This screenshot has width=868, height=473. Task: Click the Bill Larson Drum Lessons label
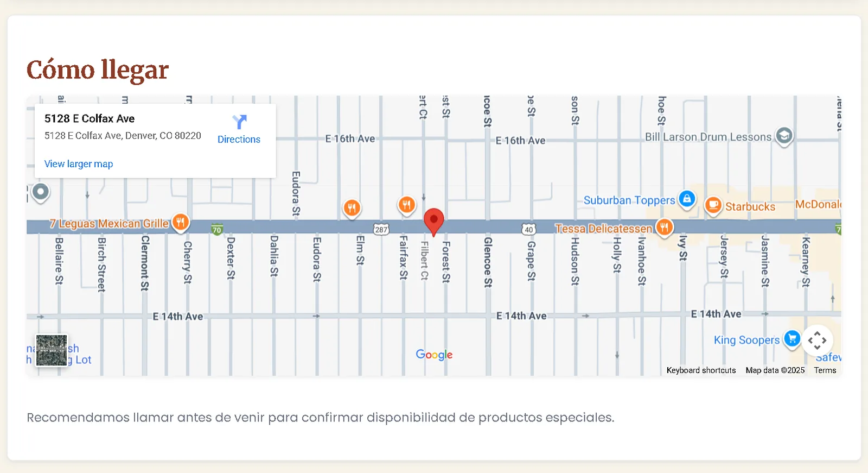(708, 137)
